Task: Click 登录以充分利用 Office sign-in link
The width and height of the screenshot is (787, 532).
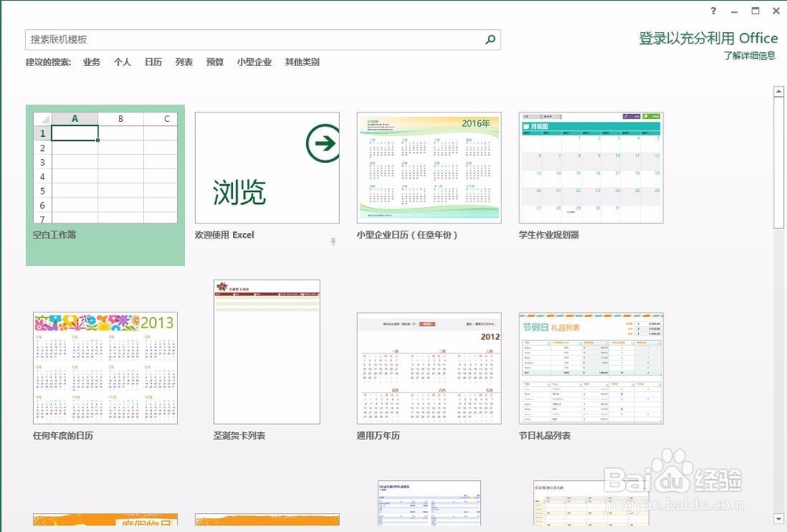Action: pos(708,38)
